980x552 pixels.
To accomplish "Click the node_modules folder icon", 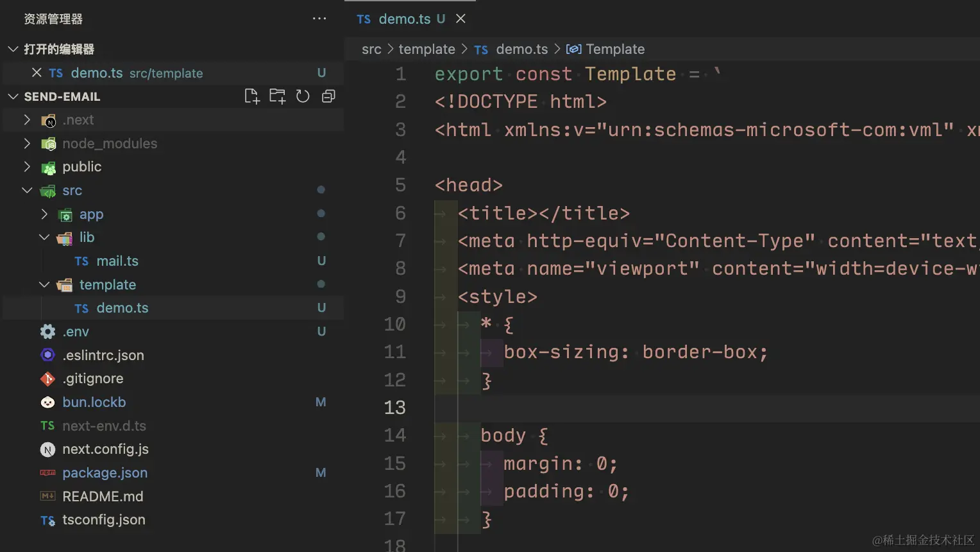I will tap(48, 144).
